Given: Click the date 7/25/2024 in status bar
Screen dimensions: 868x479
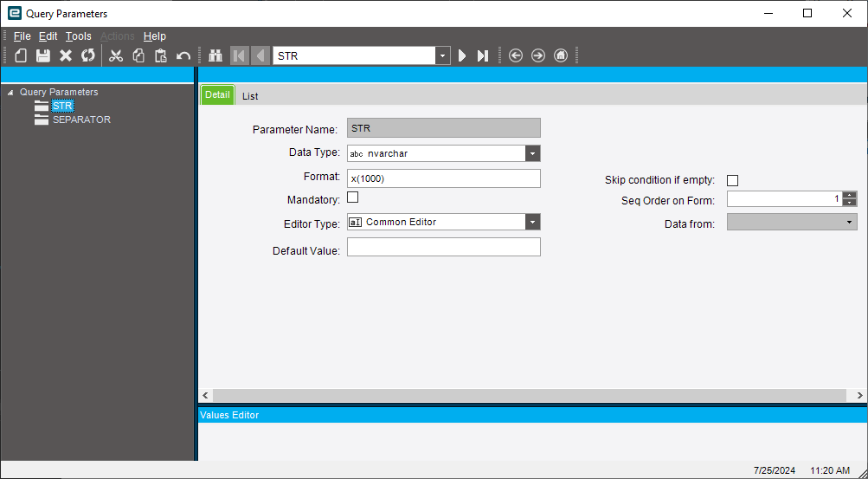Looking at the screenshot, I should pos(775,470).
